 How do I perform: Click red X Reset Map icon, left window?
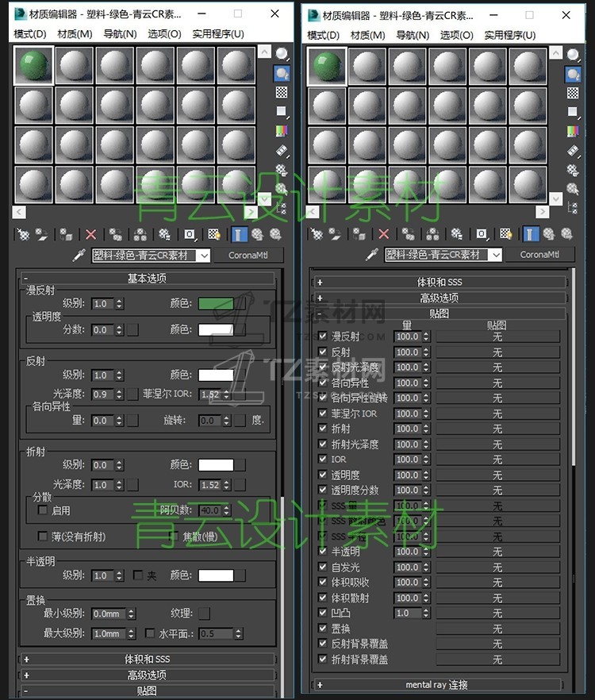point(90,234)
